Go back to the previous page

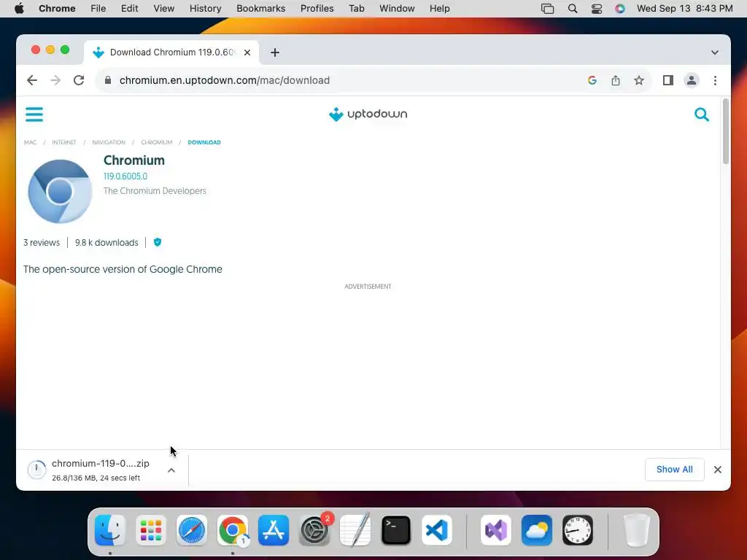pos(32,80)
